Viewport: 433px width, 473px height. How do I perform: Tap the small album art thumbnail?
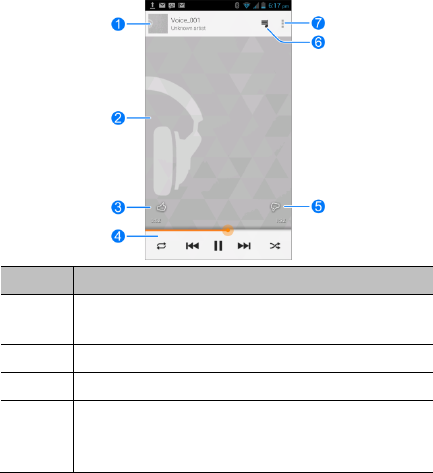click(158, 24)
